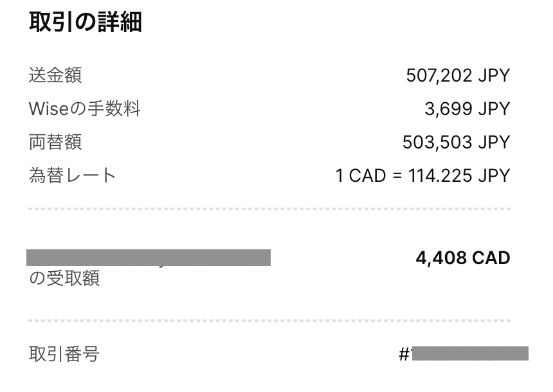The image size is (553, 392).
Task: Select the 送金額 label
Action: coord(55,75)
